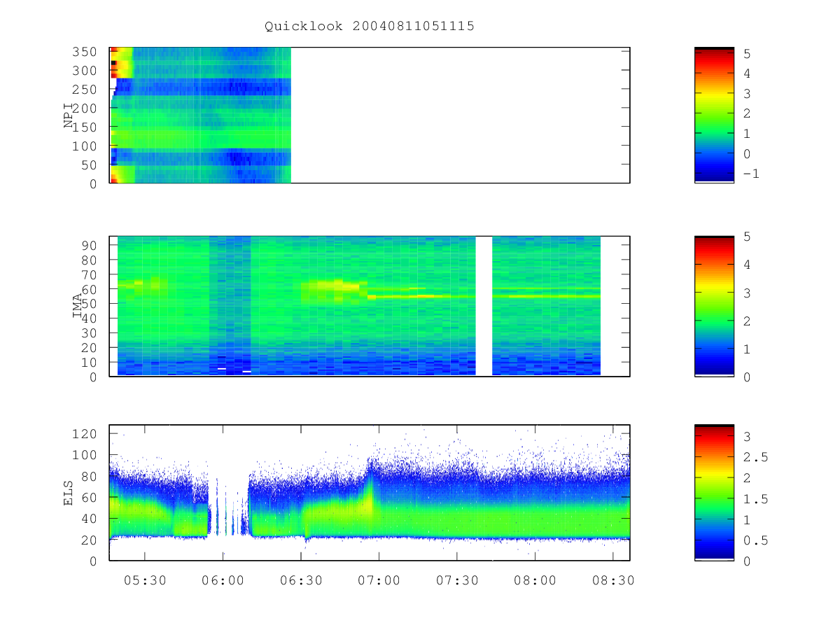Viewport: 840px width, 630px height.
Task: Select the "08:00" time tick label
Action: pos(535,580)
